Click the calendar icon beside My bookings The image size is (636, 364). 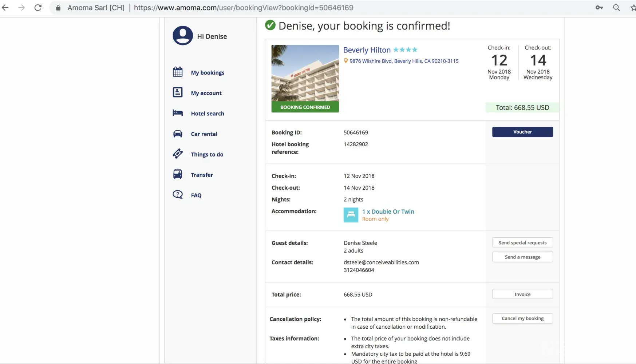click(178, 72)
